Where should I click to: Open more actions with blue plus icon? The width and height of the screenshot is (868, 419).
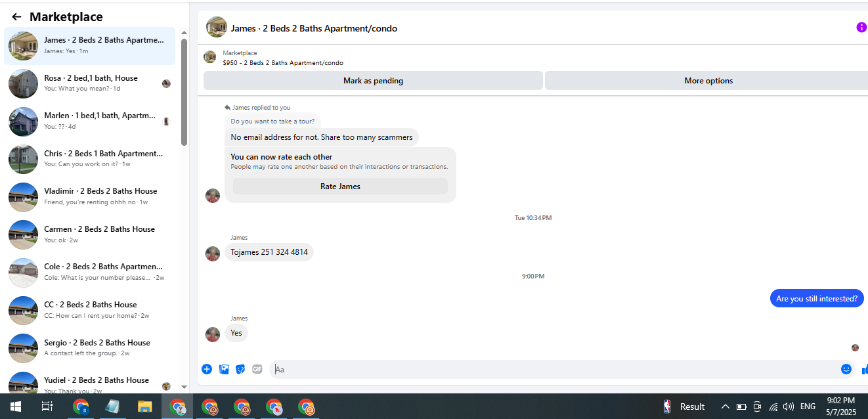tap(207, 369)
